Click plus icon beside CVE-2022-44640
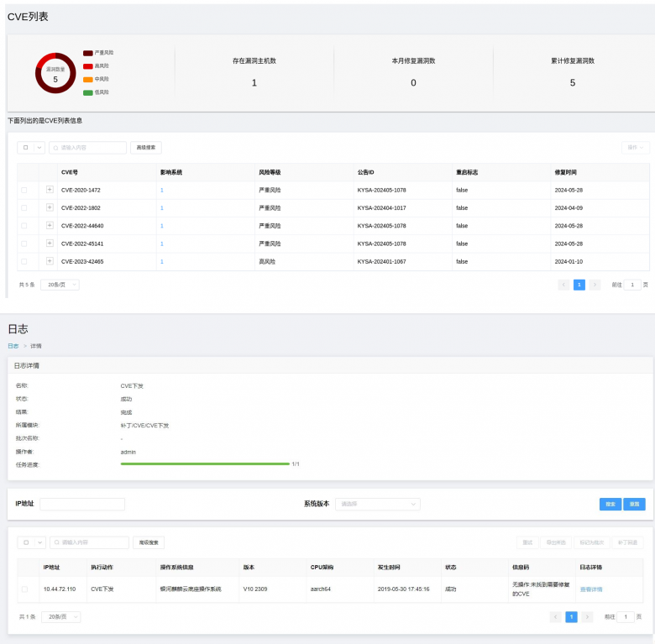Screen dimensions: 655x644 (x=50, y=226)
